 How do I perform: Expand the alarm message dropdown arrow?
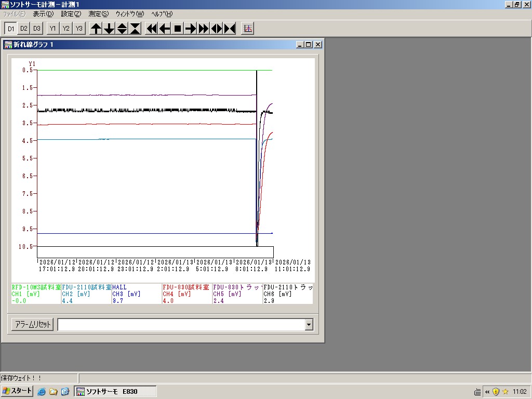(309, 325)
